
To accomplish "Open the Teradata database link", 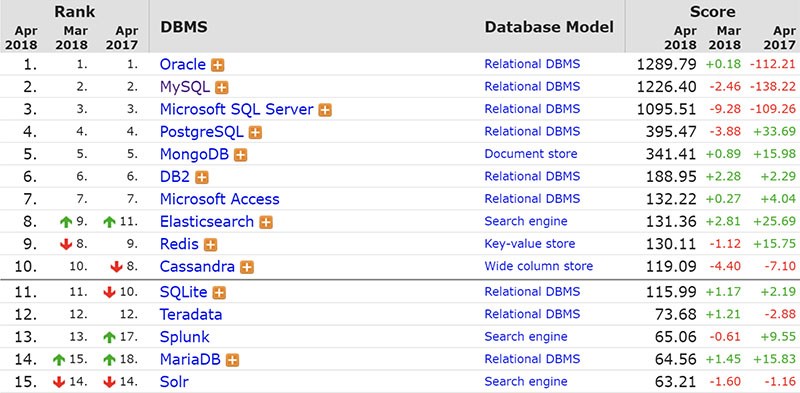I will tap(191, 314).
